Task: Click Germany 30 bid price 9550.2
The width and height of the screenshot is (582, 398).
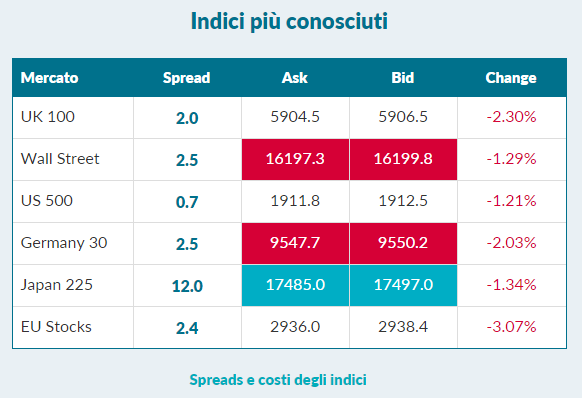Action: pyautogui.click(x=403, y=244)
